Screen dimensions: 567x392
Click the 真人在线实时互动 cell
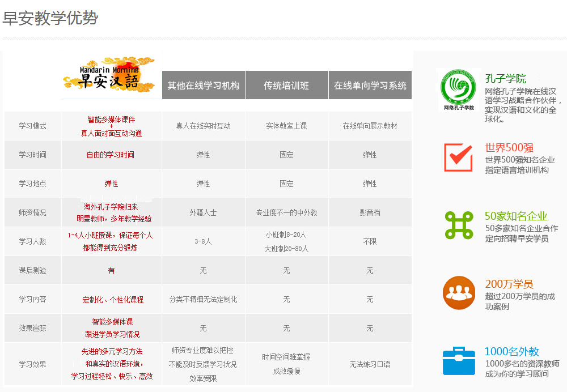pos(203,126)
